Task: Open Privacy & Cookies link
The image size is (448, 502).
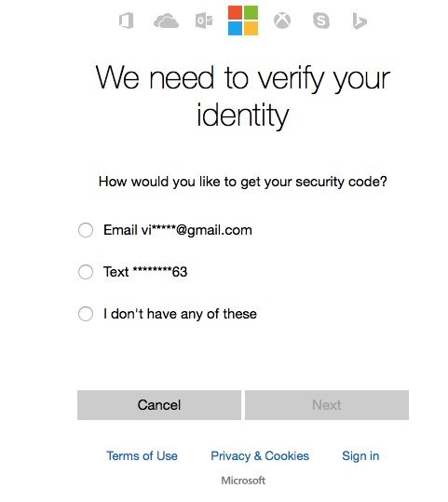Action: [x=260, y=456]
